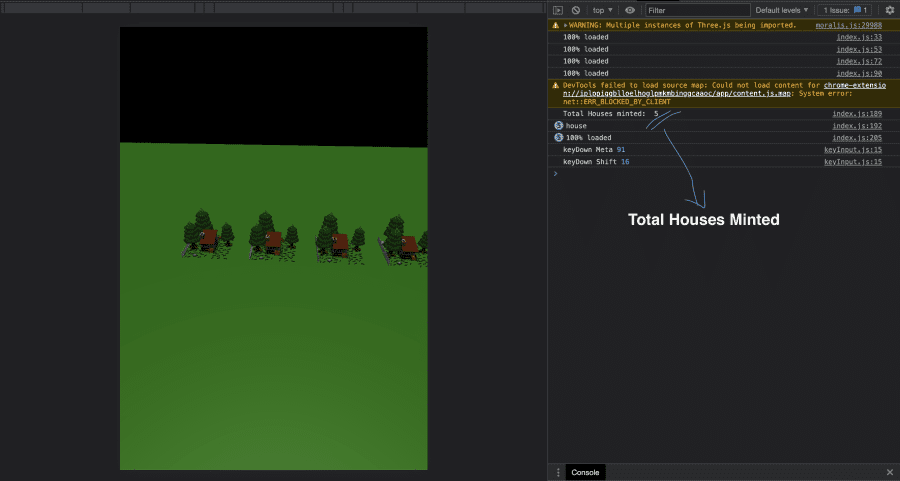The height and width of the screenshot is (481, 900).
Task: Open the index.js:90 source link
Action: click(859, 73)
